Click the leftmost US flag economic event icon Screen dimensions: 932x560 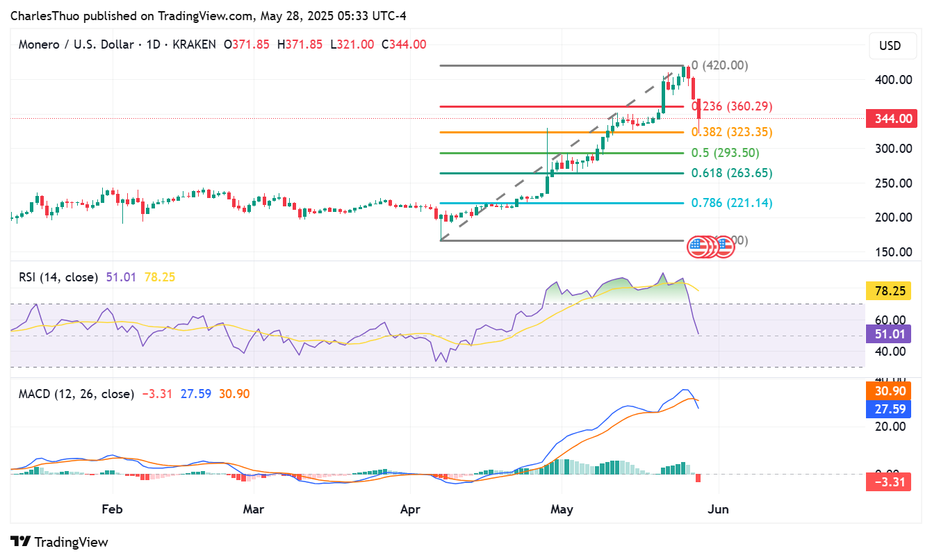coord(696,246)
